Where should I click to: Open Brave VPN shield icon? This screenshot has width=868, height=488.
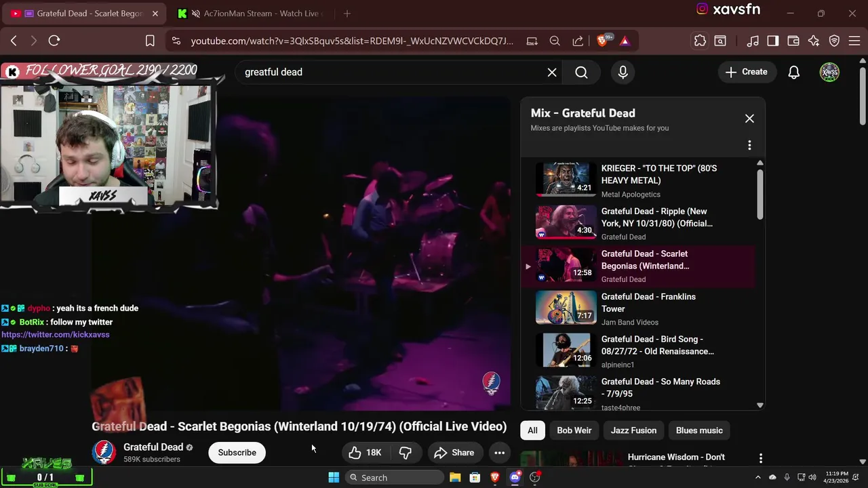click(x=835, y=41)
